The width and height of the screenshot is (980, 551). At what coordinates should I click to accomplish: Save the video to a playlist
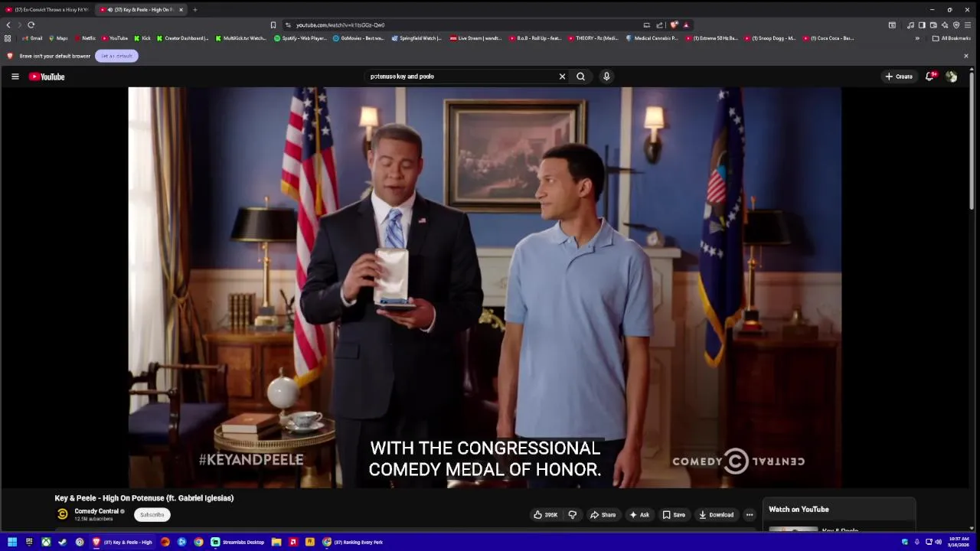point(673,515)
